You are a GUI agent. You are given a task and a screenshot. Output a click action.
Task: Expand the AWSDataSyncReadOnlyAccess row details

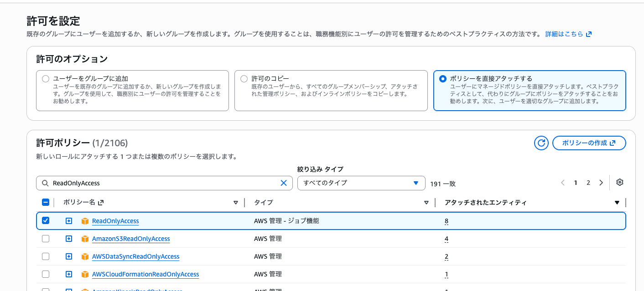point(69,256)
